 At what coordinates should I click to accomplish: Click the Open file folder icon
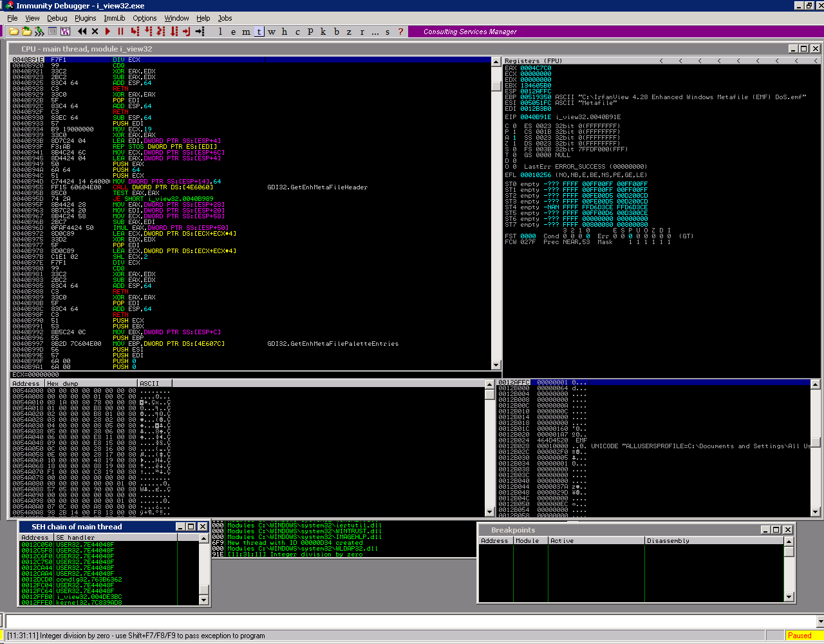coord(14,32)
